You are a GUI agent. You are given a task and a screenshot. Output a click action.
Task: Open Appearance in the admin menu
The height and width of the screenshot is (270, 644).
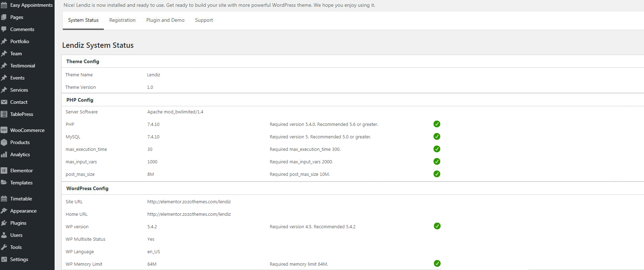coord(23,211)
